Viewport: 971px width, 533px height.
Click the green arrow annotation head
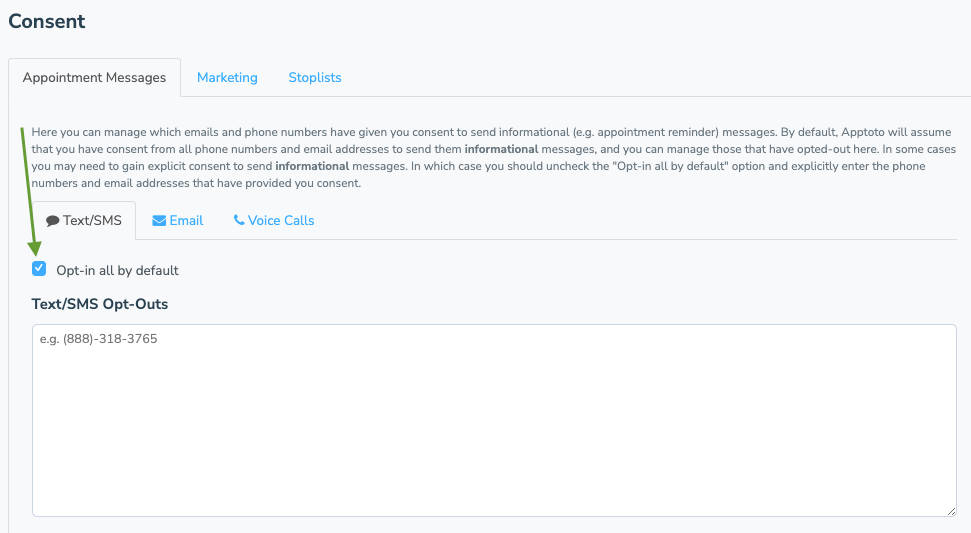tap(35, 248)
